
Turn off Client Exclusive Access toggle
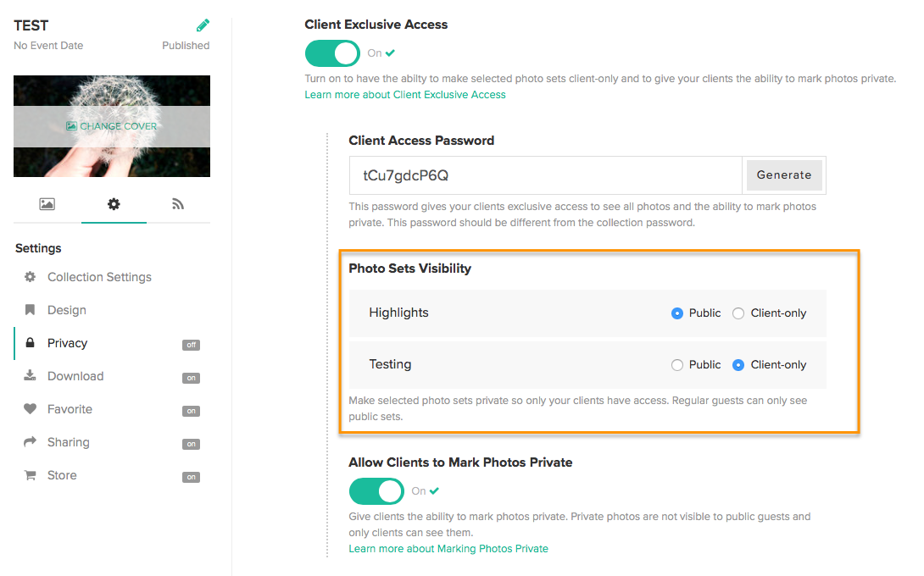332,53
